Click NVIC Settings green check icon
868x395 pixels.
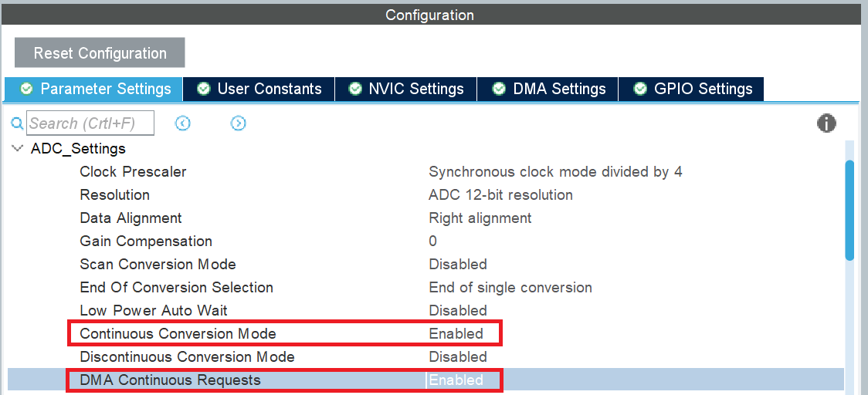click(354, 89)
